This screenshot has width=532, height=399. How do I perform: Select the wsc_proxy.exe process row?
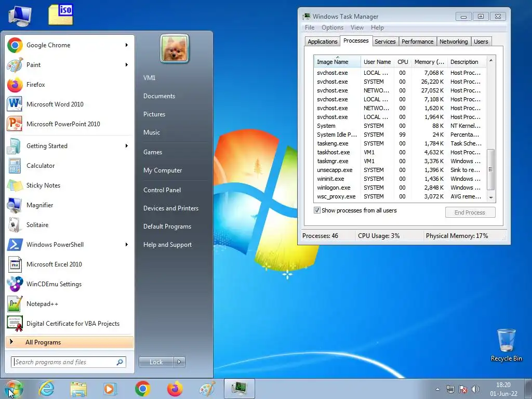coord(400,196)
